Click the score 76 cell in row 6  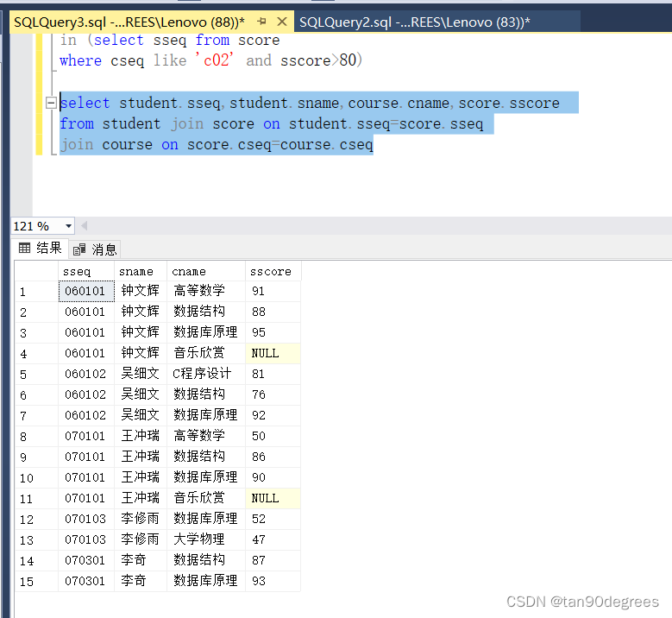pos(273,394)
